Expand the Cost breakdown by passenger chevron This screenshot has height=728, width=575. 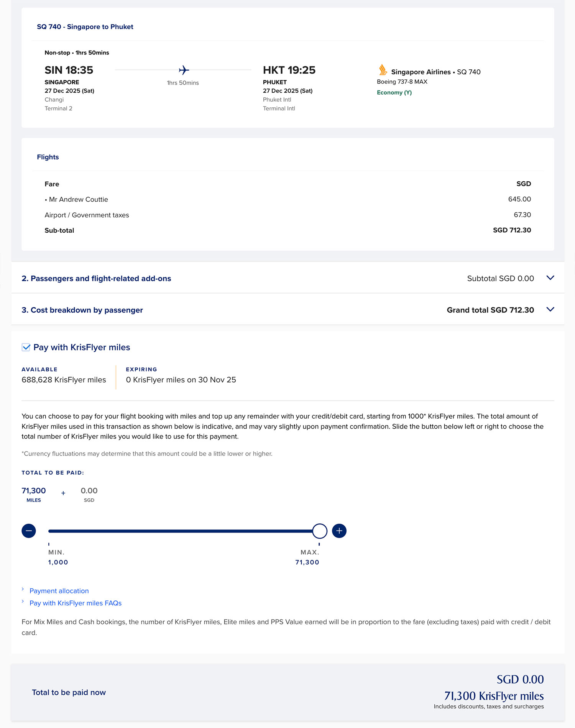coord(550,309)
